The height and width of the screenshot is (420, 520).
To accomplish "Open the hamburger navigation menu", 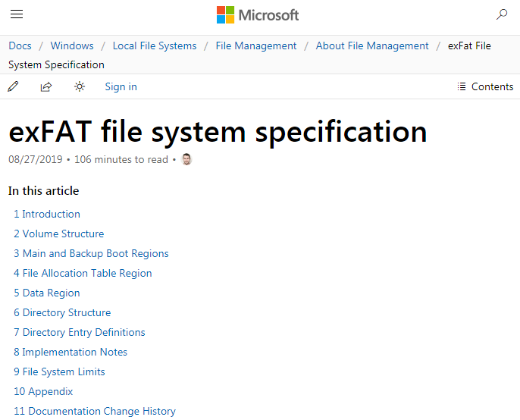I will 17,14.
